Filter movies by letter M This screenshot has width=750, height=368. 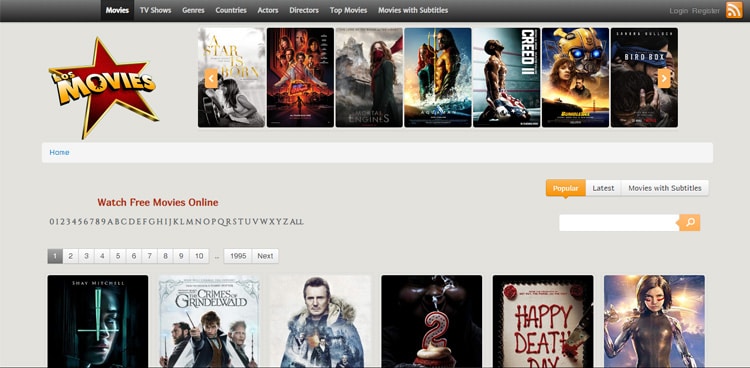point(189,222)
